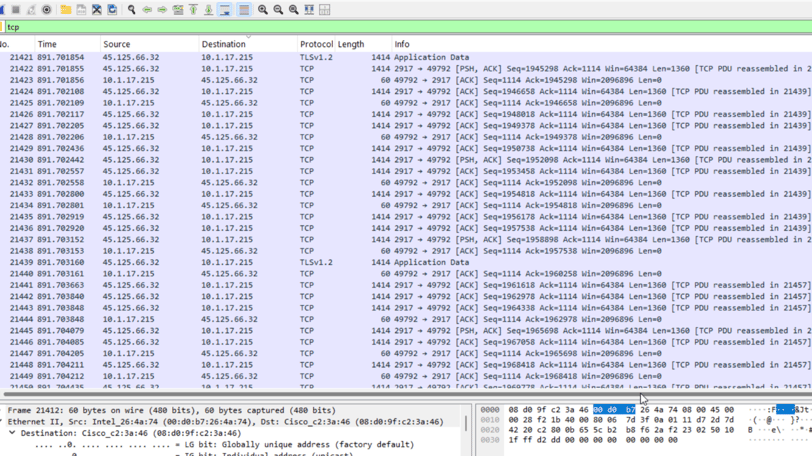Toggle auto-scroll during live capture
The height and width of the screenshot is (456, 812).
pos(225,9)
